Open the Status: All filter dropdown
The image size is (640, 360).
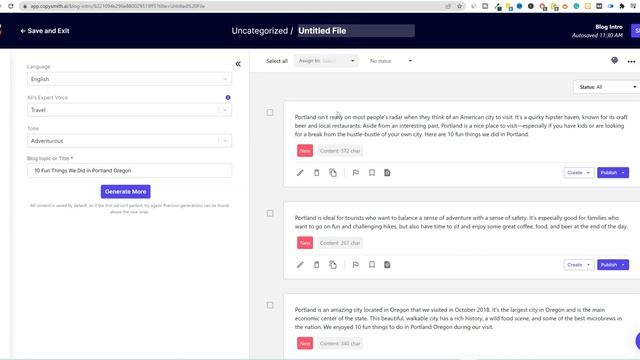pos(606,87)
